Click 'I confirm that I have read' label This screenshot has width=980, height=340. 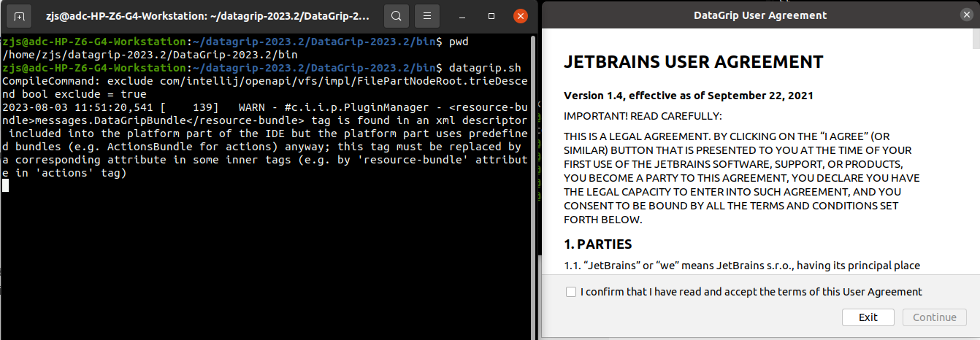[751, 292]
